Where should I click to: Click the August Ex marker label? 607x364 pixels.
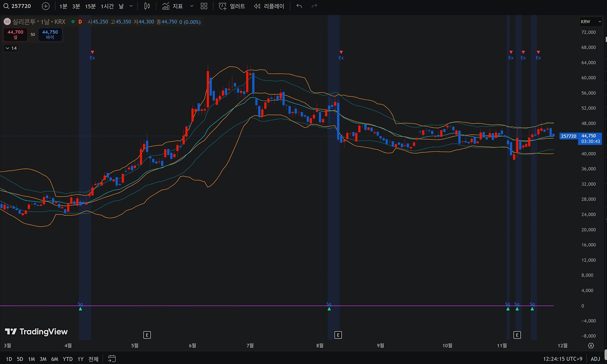click(x=341, y=58)
